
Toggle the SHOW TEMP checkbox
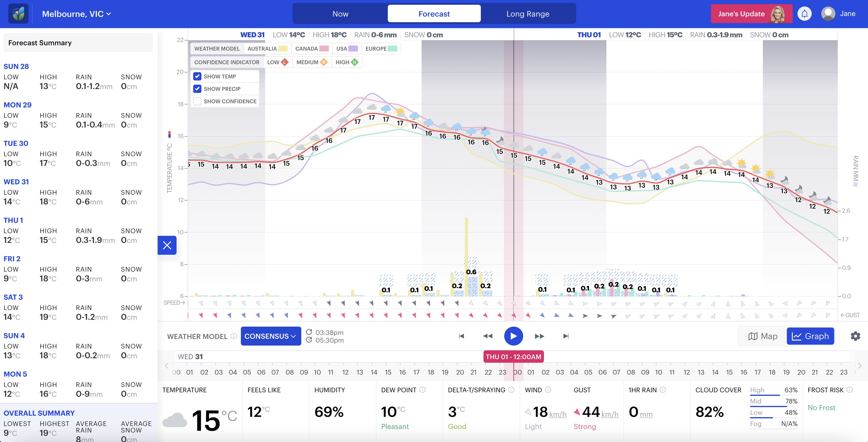tap(197, 75)
